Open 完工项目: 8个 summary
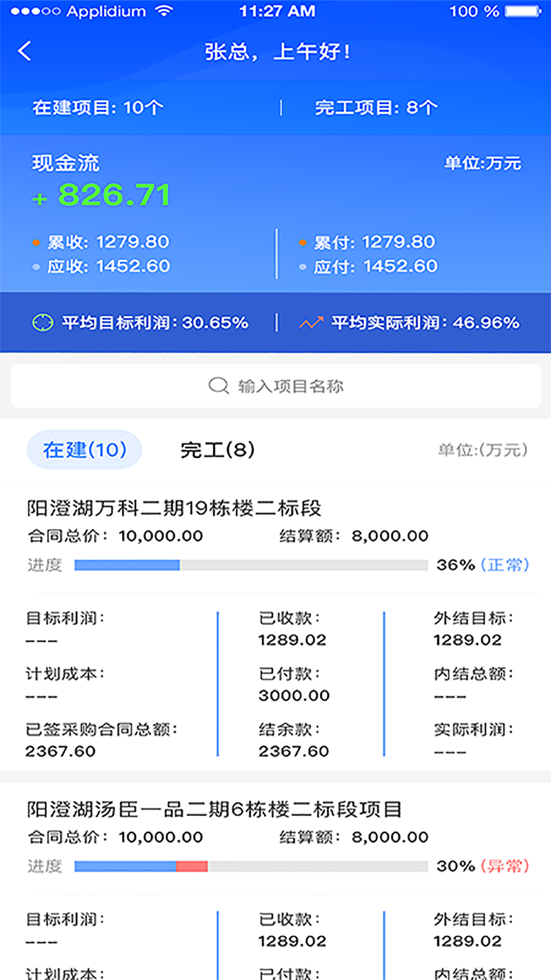This screenshot has width=551, height=980. tap(376, 108)
